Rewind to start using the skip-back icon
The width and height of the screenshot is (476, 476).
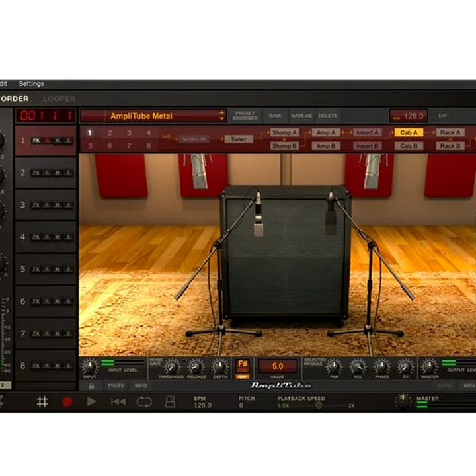[x=118, y=402]
